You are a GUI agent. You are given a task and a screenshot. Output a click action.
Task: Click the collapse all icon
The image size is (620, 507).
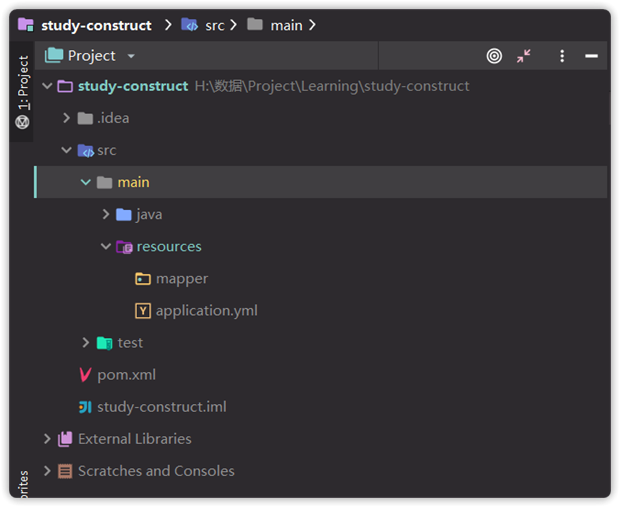point(524,56)
